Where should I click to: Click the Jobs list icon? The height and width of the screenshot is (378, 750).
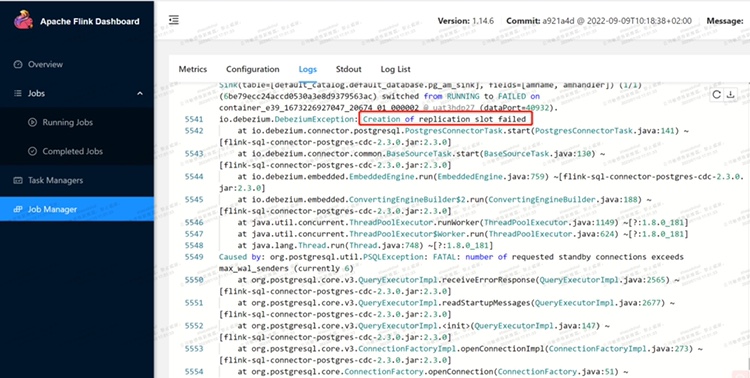18,93
